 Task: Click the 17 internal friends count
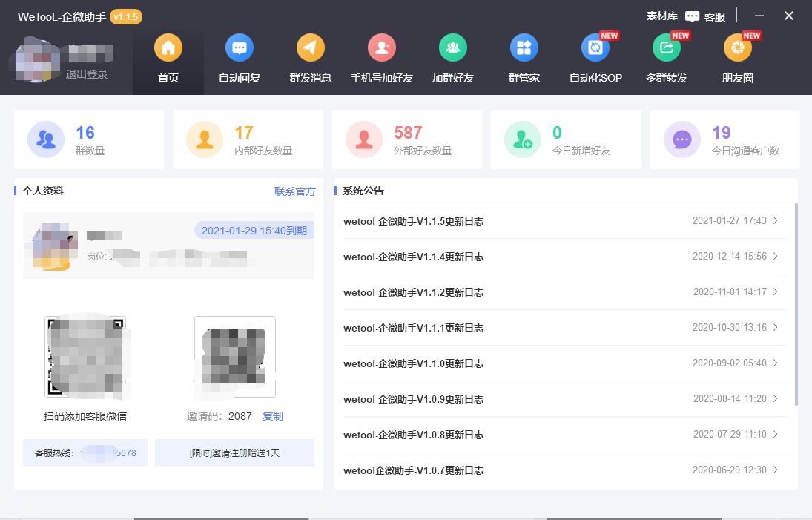tap(244, 133)
